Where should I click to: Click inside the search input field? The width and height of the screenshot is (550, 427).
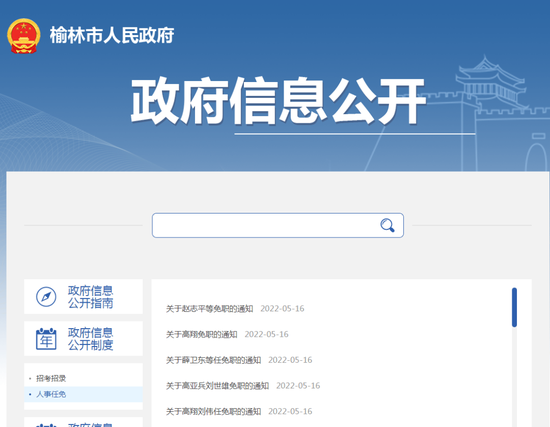point(267,225)
